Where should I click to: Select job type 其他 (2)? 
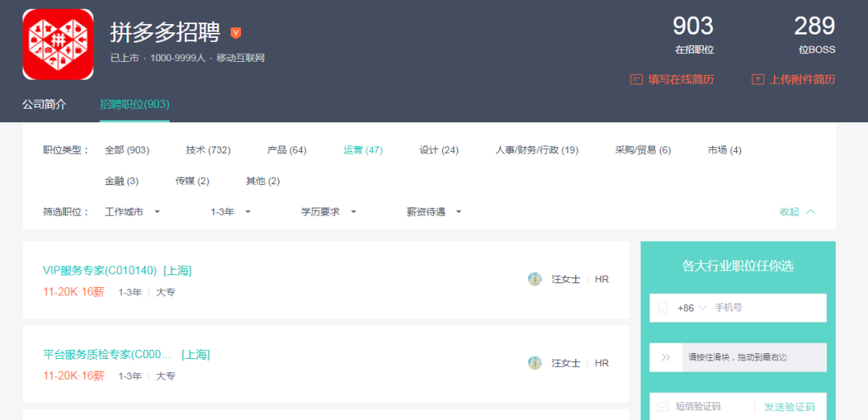[263, 181]
